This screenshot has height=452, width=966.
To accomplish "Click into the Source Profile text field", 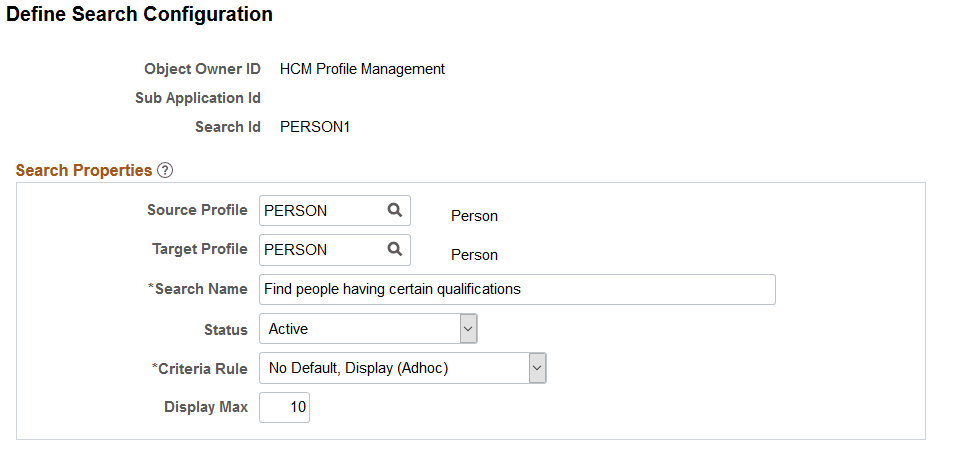I will (x=320, y=211).
